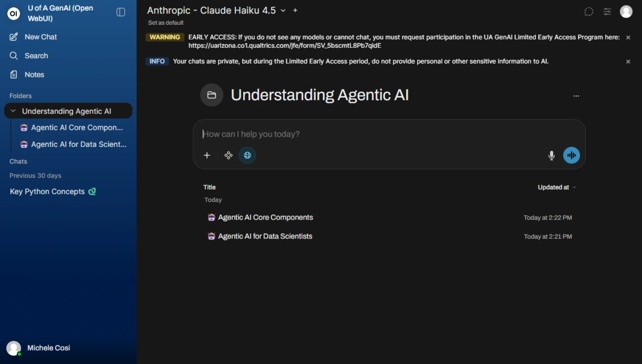Start voice mode with the waveform icon
The image size is (642, 364).
(571, 156)
